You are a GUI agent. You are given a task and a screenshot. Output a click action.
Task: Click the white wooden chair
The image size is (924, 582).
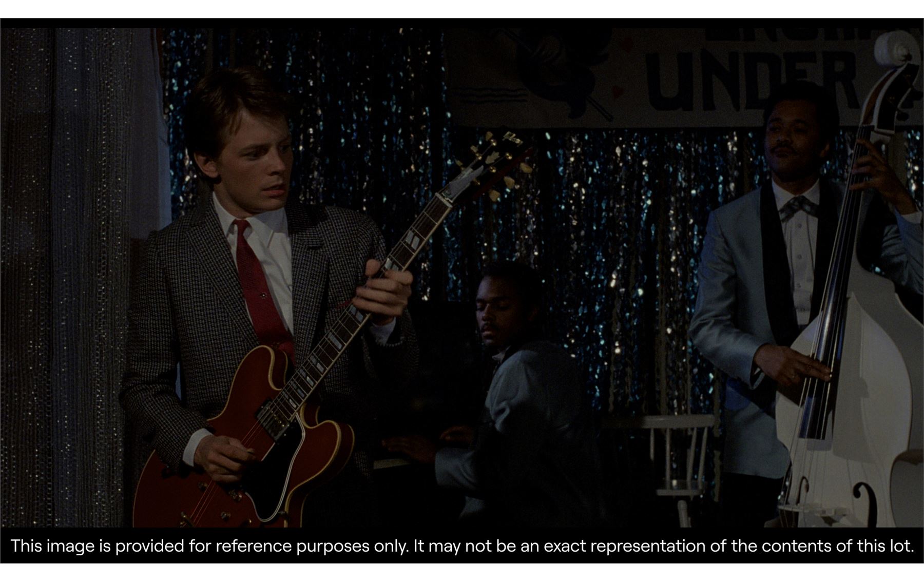point(677,457)
